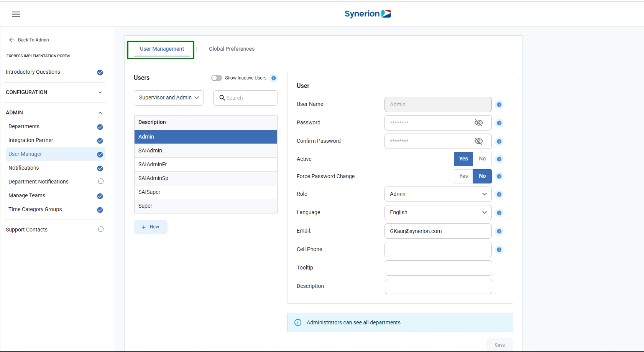
Task: Click the search magnifier icon
Action: pyautogui.click(x=222, y=98)
